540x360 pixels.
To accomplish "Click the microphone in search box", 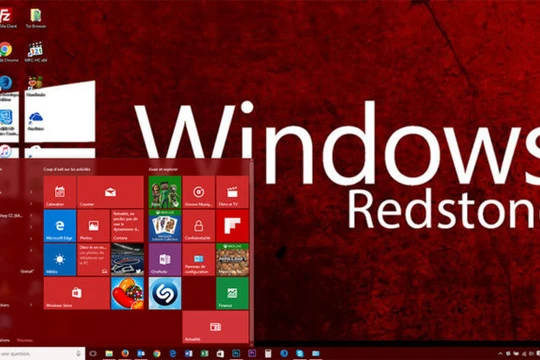I will click(79, 353).
